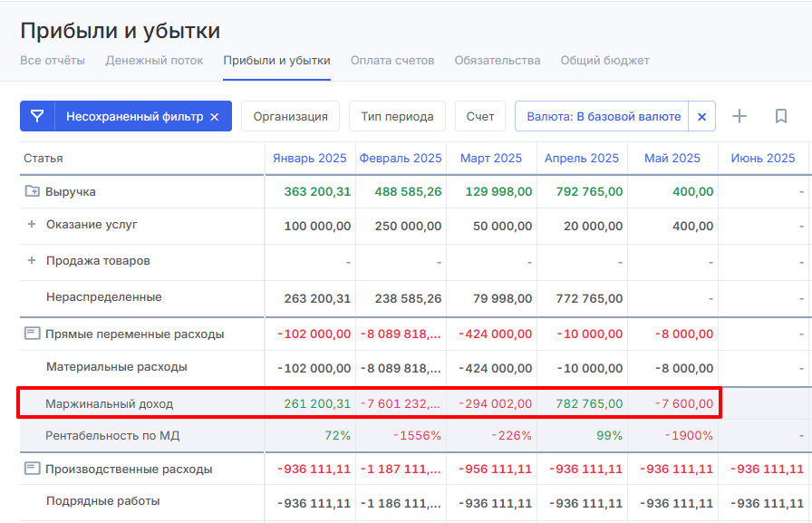Click the Апрель 2025 column header
The width and height of the screenshot is (812, 523).
pyautogui.click(x=582, y=158)
